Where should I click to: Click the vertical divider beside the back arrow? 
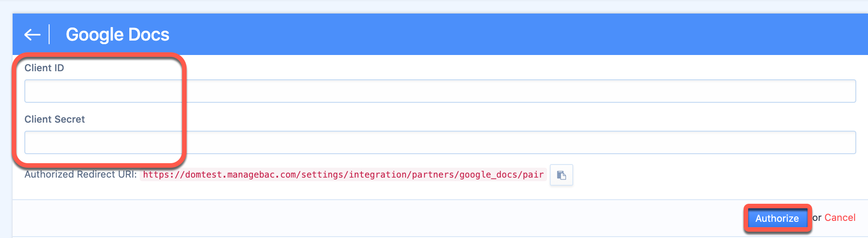click(x=49, y=35)
